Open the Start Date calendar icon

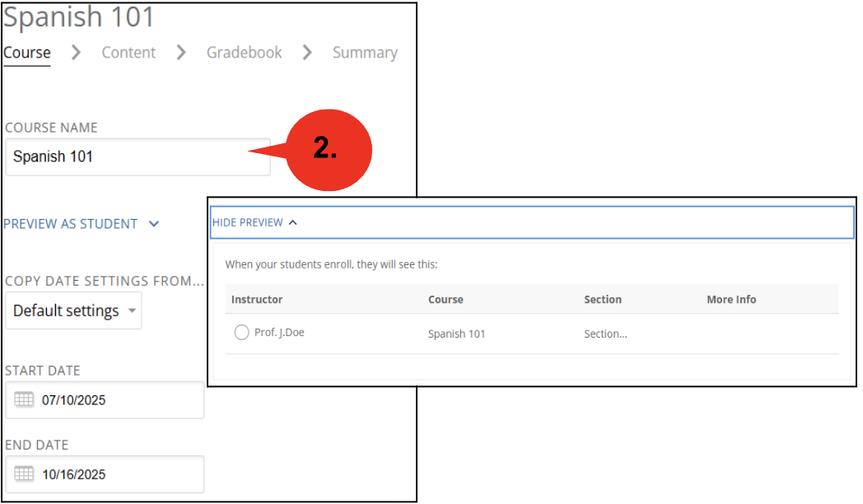24,399
